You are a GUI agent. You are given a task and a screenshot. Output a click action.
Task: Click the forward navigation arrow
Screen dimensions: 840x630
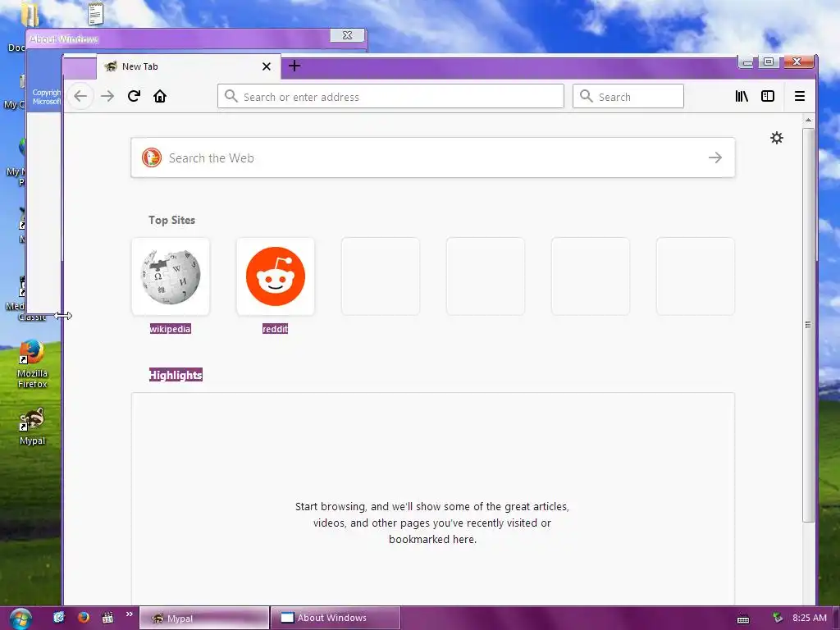107,97
